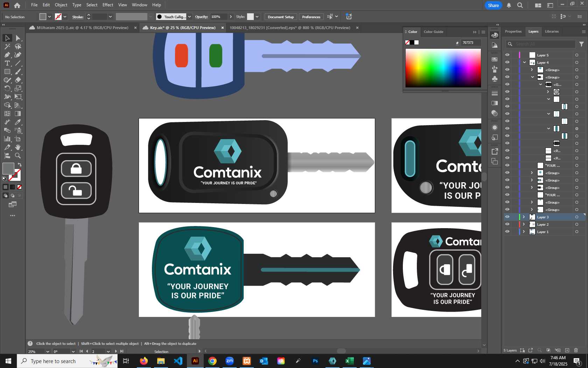
Task: Create new layer in Layers panel
Action: [567, 350]
